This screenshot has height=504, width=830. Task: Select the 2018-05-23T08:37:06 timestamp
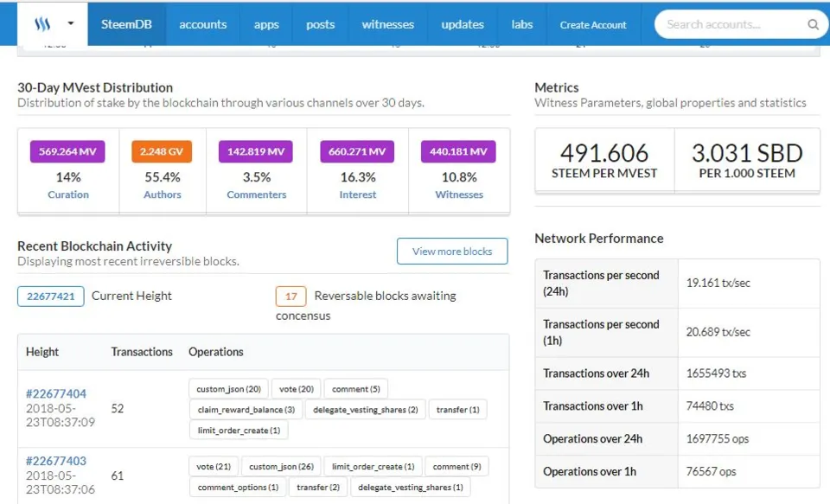point(61,482)
